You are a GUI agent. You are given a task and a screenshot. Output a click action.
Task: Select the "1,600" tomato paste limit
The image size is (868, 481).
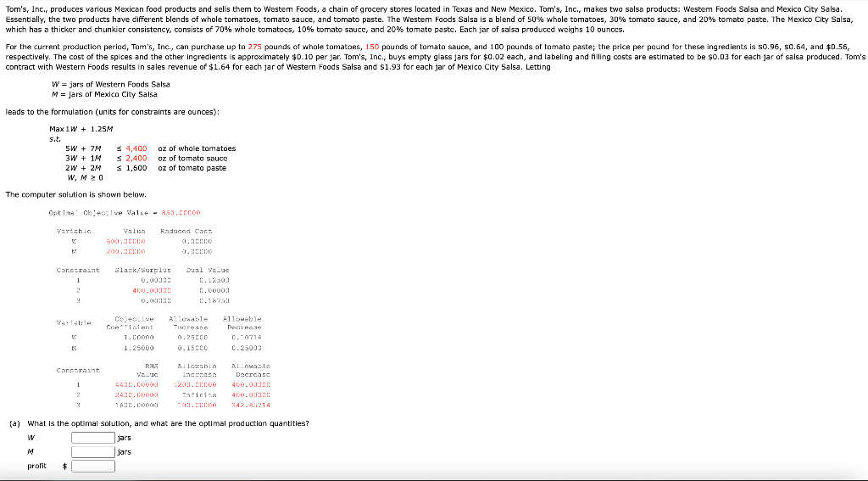tap(136, 168)
